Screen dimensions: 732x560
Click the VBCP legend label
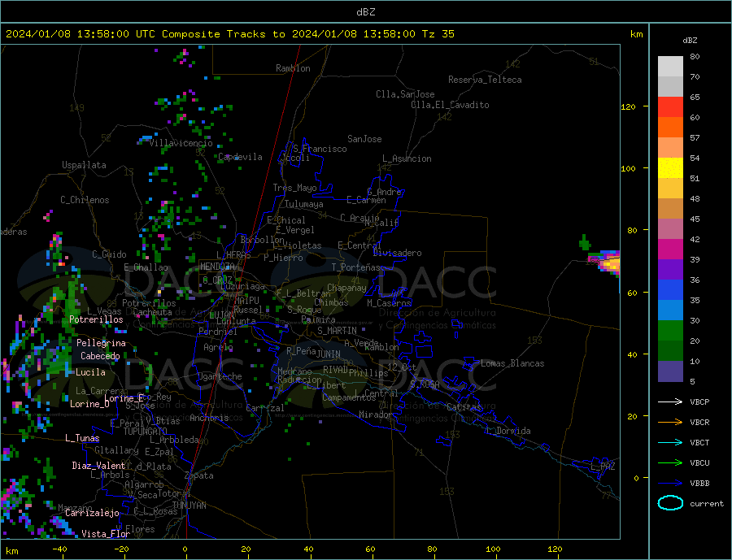(x=699, y=402)
